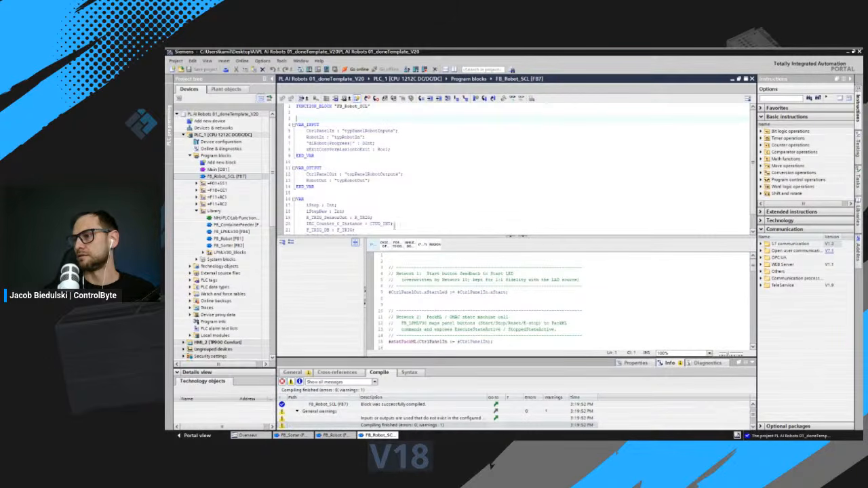868x488 pixels.
Task: Adjust the editor zoom slider
Action: click(x=732, y=353)
